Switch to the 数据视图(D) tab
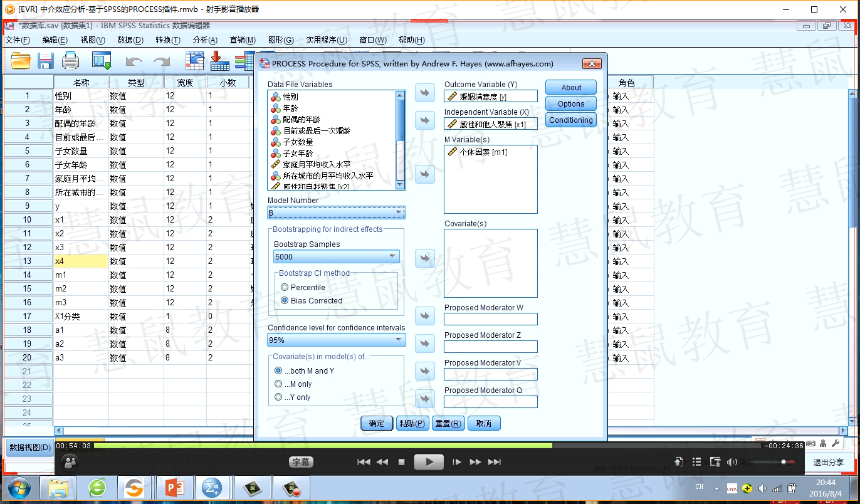This screenshot has width=860, height=504. (31, 447)
